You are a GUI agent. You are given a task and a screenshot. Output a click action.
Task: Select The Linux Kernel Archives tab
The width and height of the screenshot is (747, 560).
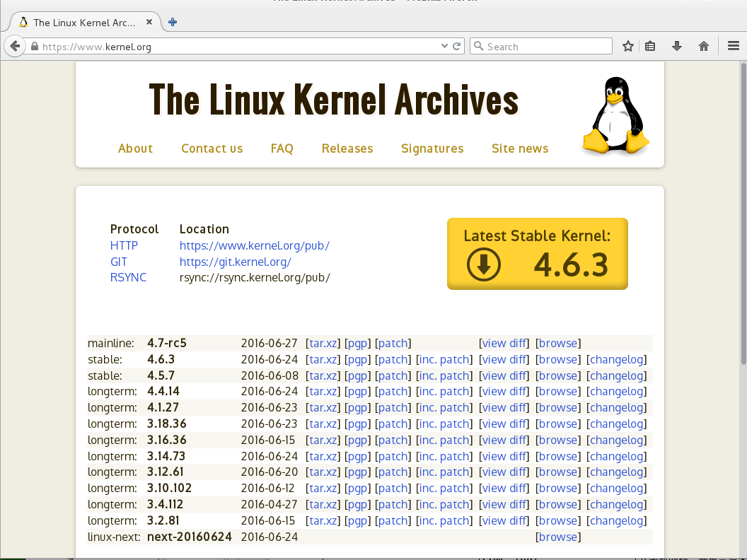[x=86, y=23]
